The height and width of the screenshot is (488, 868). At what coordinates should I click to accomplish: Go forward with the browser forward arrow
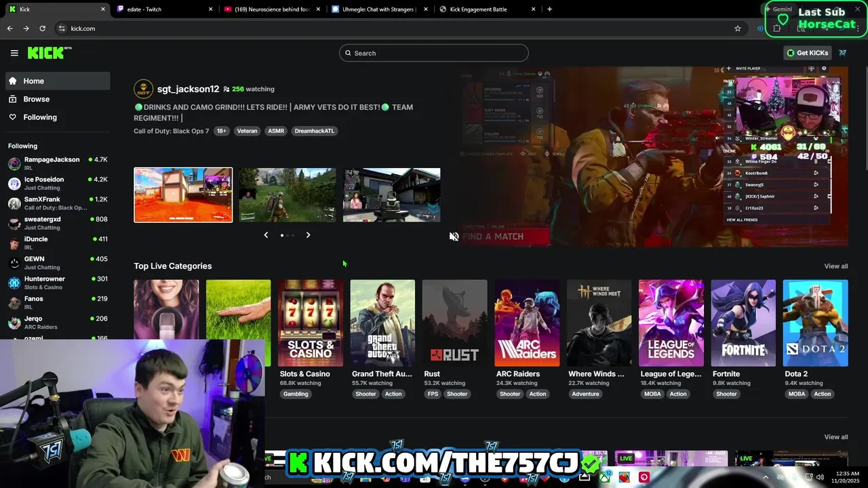pyautogui.click(x=26, y=28)
